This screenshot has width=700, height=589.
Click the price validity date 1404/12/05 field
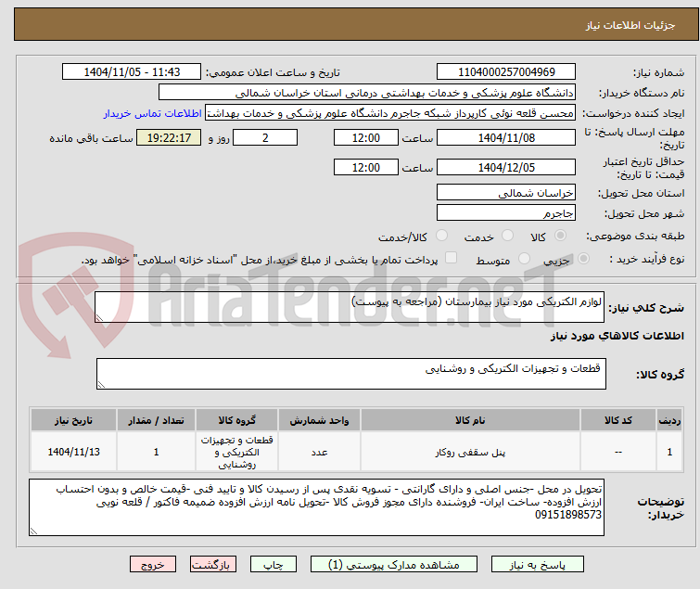coord(506,168)
